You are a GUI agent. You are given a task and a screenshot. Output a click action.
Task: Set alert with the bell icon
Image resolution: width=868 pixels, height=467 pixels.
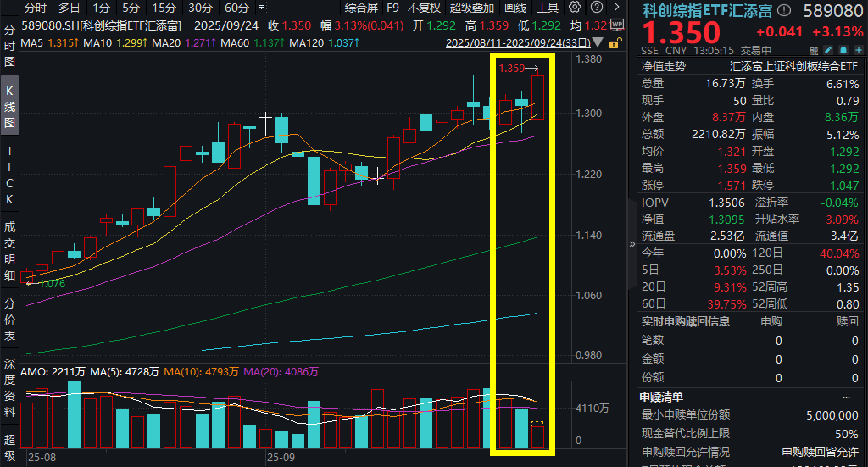(843, 50)
